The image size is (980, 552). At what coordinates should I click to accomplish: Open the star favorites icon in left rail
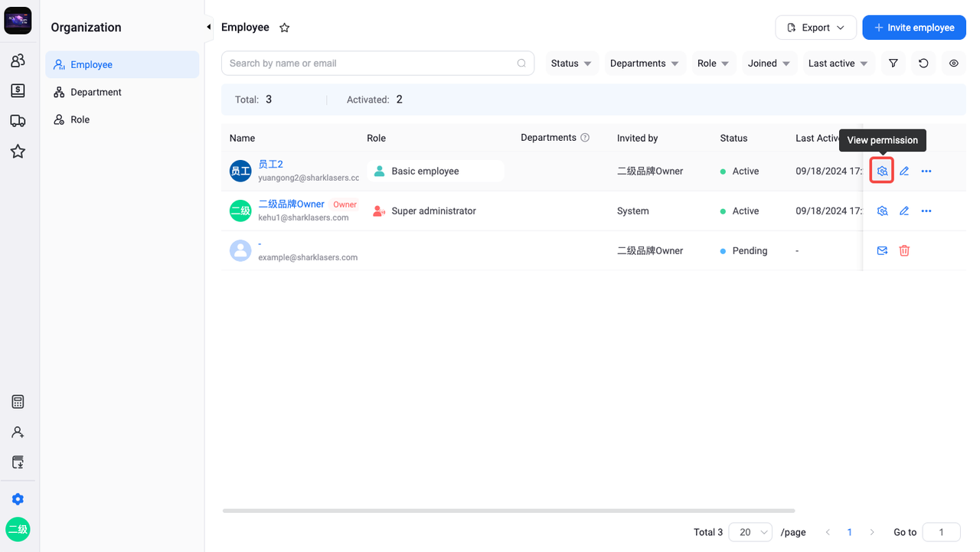(18, 152)
